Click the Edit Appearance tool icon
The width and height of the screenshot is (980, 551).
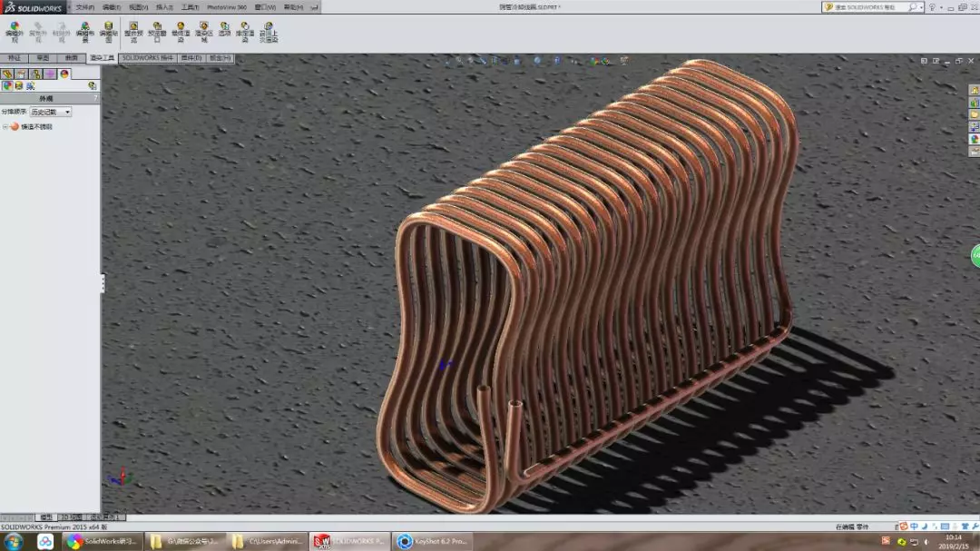(15, 32)
